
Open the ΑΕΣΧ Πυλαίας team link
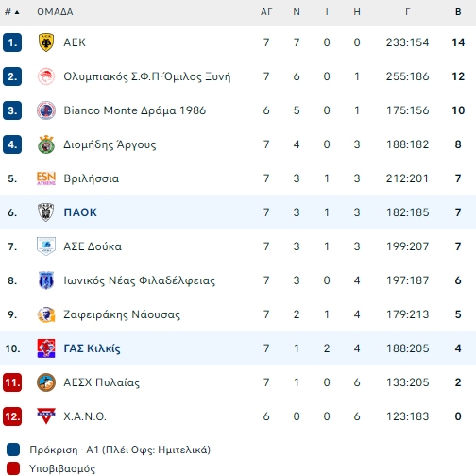tap(102, 382)
